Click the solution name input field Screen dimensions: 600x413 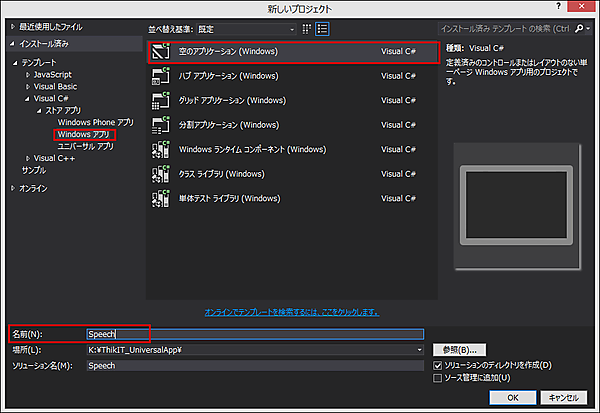(x=255, y=366)
